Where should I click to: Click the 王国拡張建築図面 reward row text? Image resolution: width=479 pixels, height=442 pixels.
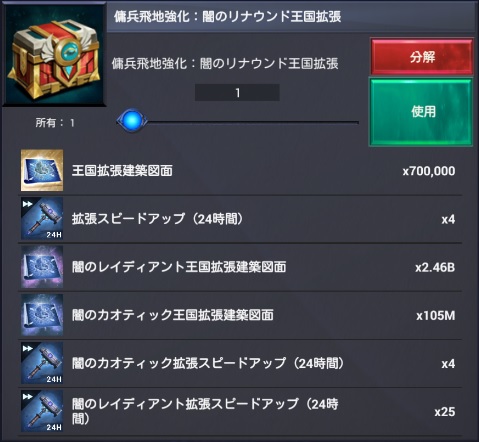click(122, 171)
